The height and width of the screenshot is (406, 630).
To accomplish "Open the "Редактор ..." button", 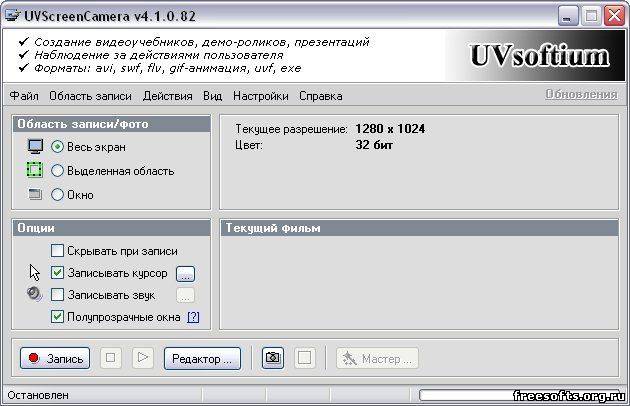I will point(202,358).
